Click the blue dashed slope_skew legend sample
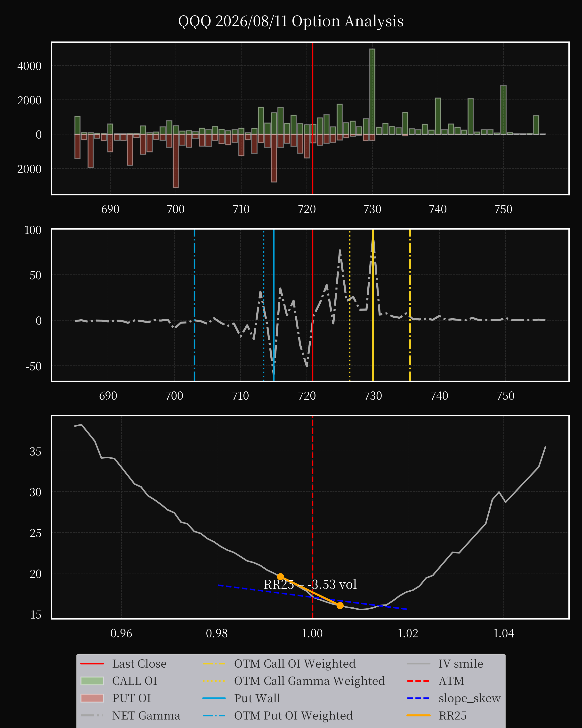The height and width of the screenshot is (728, 582). click(x=418, y=698)
